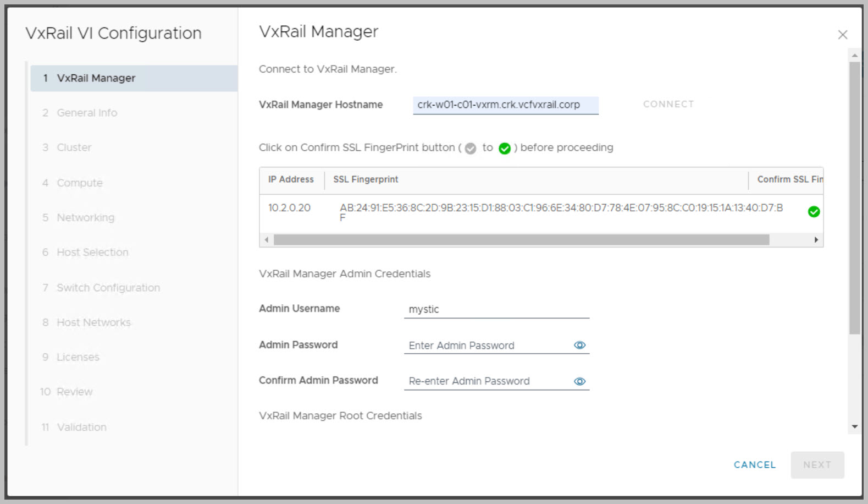Reveal Confirm Admin Password using eye icon
The image size is (868, 504).
click(x=579, y=381)
